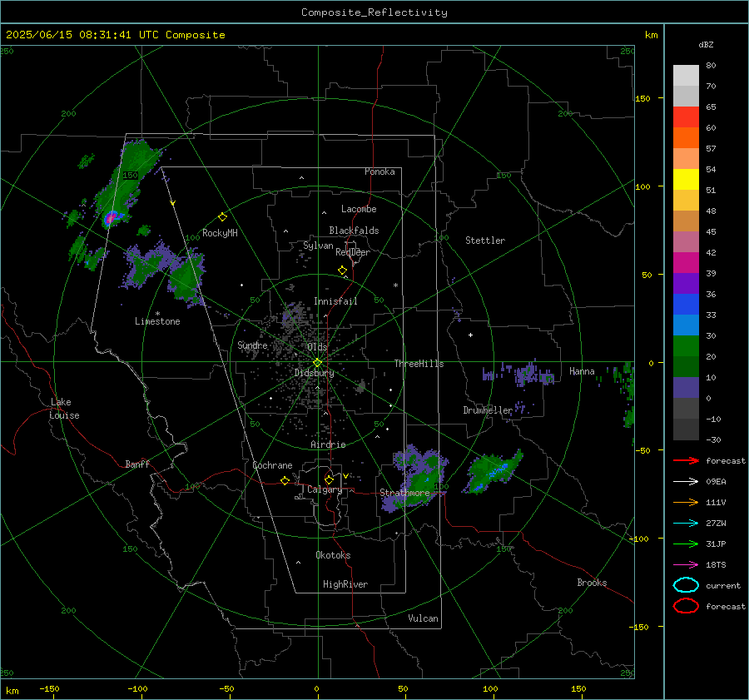Click the Drumheller label
The image size is (749, 700).
click(488, 410)
